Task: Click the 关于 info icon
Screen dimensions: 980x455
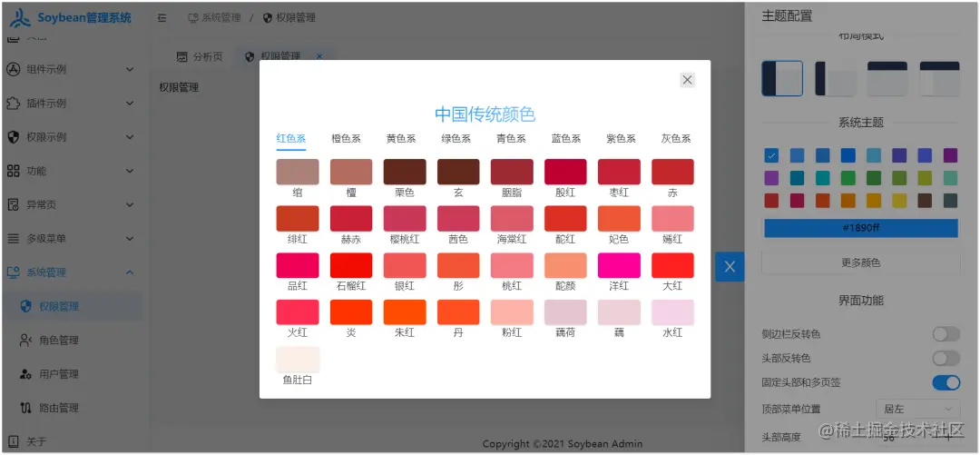Action: click(13, 441)
